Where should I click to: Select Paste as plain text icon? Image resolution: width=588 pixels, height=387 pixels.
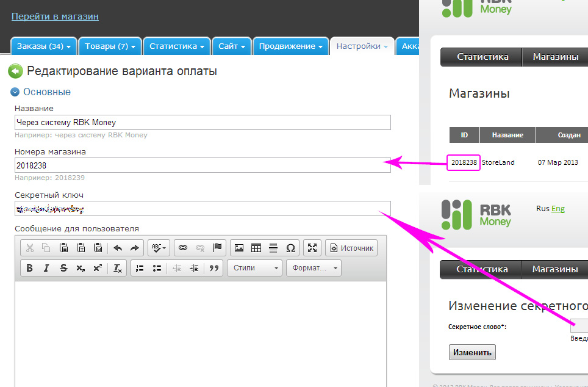(x=81, y=248)
